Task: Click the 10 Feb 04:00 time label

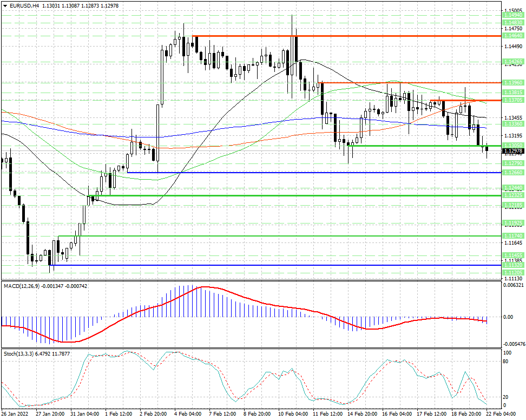Action: (x=293, y=414)
